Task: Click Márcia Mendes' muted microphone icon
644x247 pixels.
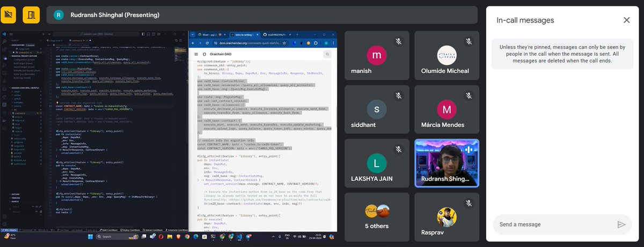Action: coord(469,95)
